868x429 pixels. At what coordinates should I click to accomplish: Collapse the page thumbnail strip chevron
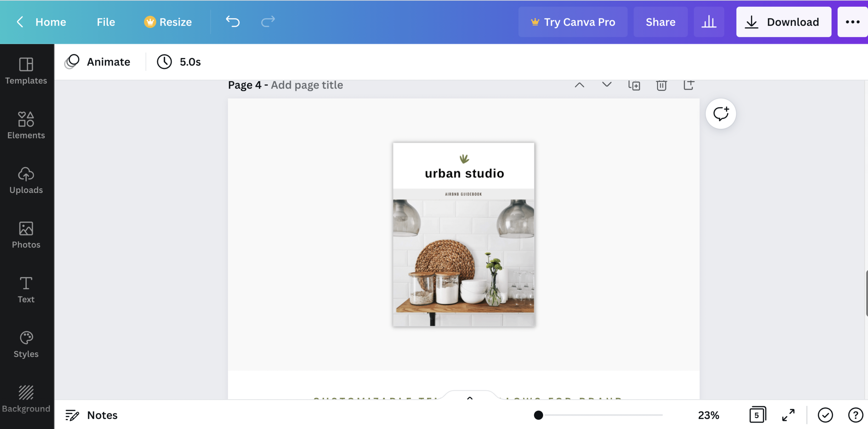[x=469, y=399]
